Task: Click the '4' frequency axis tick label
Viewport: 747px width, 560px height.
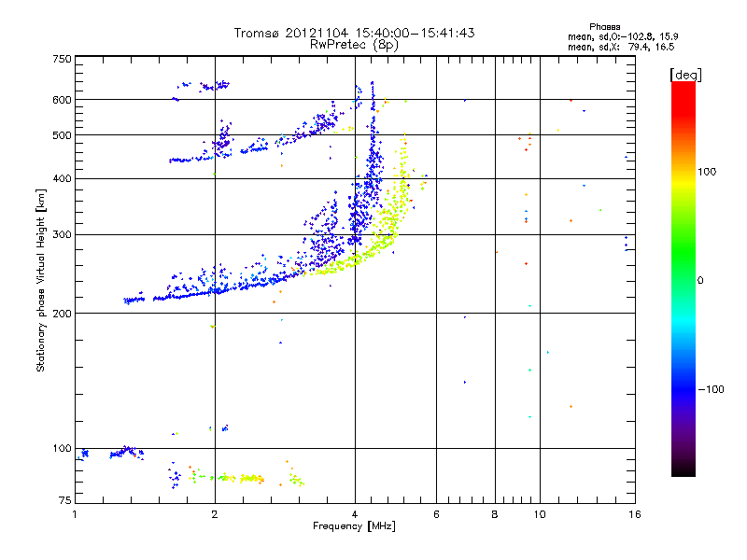Action: [x=355, y=514]
